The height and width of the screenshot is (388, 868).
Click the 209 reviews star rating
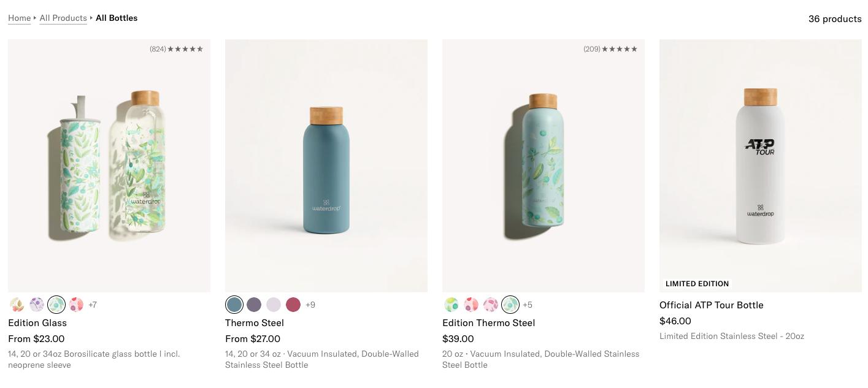(x=610, y=49)
